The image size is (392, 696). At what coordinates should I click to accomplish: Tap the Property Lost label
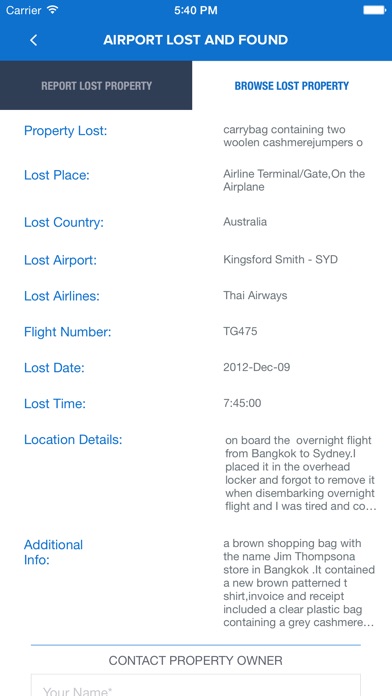[66, 131]
